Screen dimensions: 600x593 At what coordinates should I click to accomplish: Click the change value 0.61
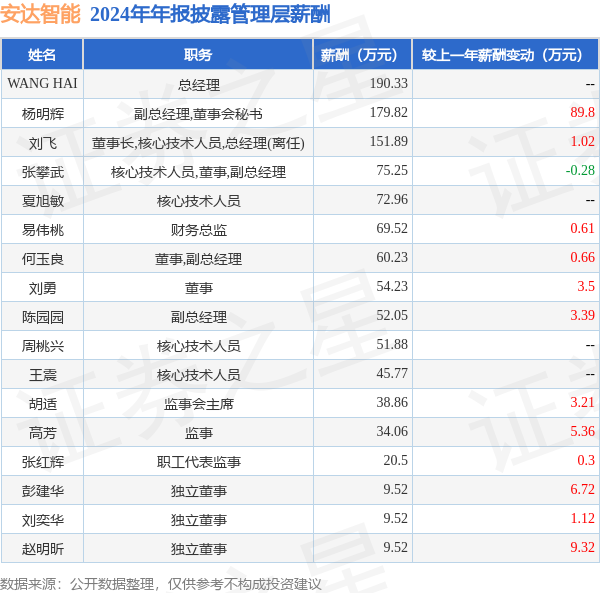click(582, 228)
